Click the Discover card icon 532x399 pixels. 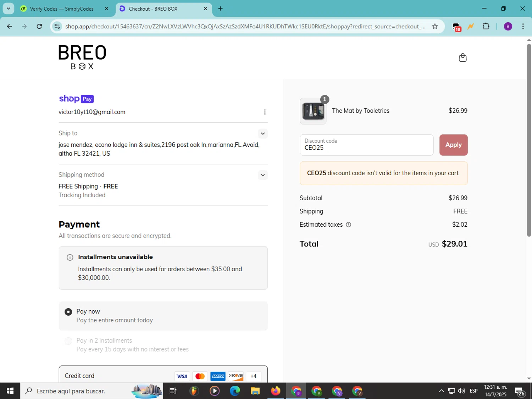236,376
